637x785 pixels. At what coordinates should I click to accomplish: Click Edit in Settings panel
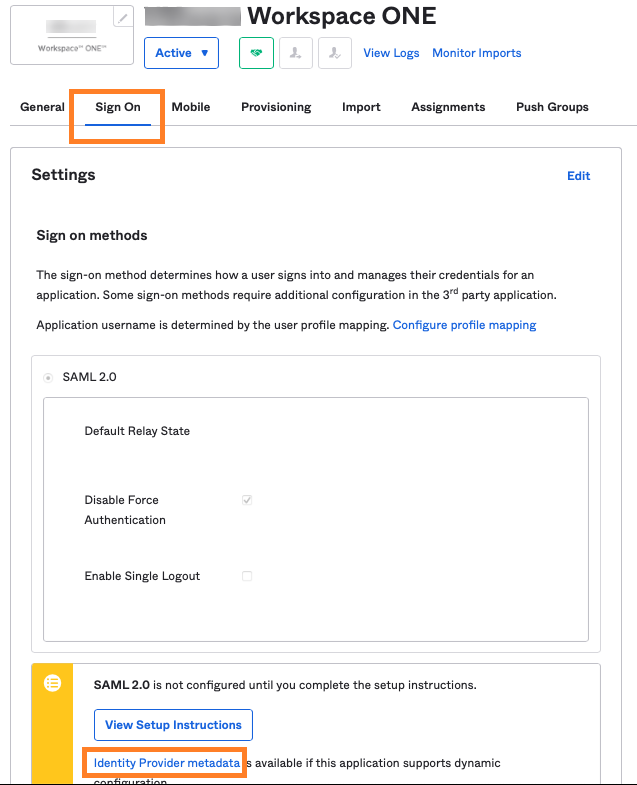point(578,176)
